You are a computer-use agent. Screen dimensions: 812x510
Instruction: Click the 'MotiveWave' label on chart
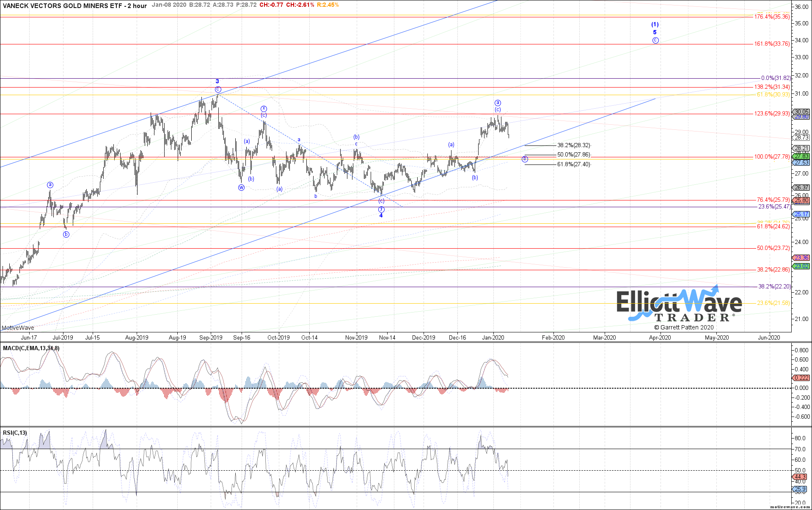18,328
